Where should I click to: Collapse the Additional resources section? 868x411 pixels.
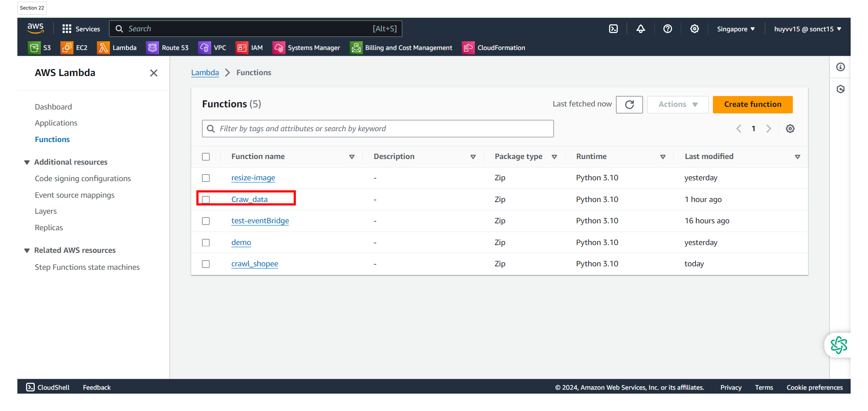tap(27, 162)
